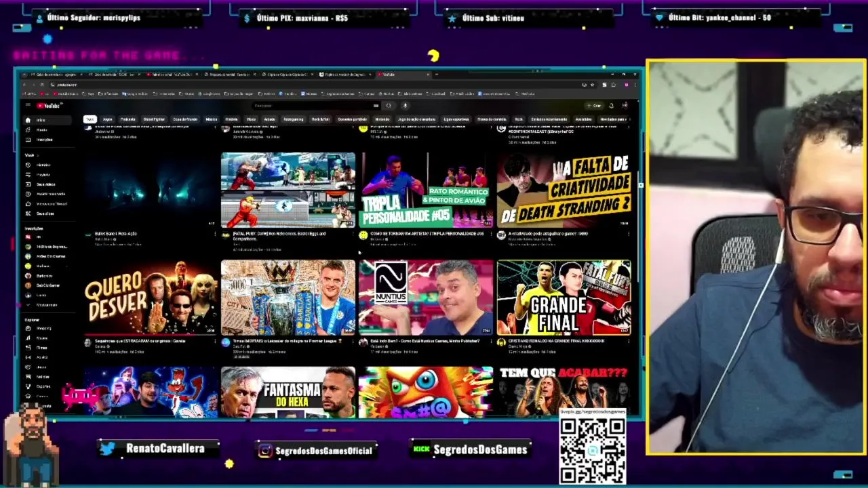Activate voice search microphone
The image size is (868, 488).
(x=405, y=106)
